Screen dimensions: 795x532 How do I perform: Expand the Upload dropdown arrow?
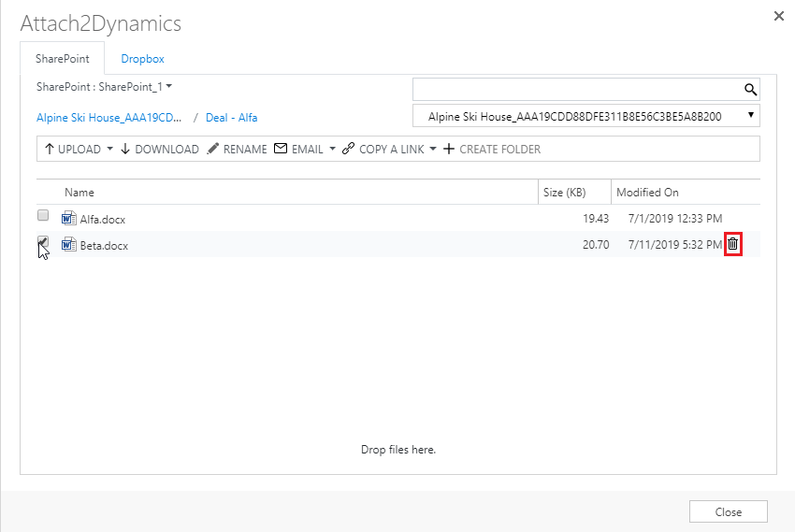tap(110, 149)
